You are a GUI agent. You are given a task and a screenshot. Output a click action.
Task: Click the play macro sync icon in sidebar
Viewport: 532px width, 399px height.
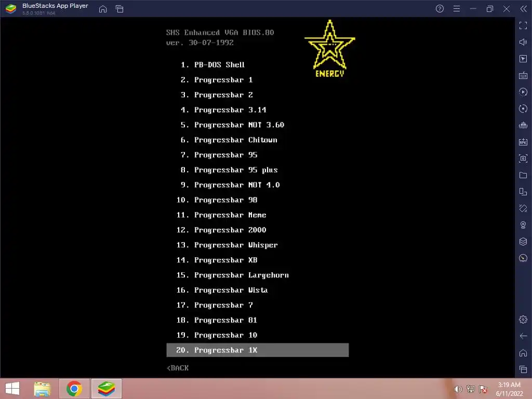[523, 92]
